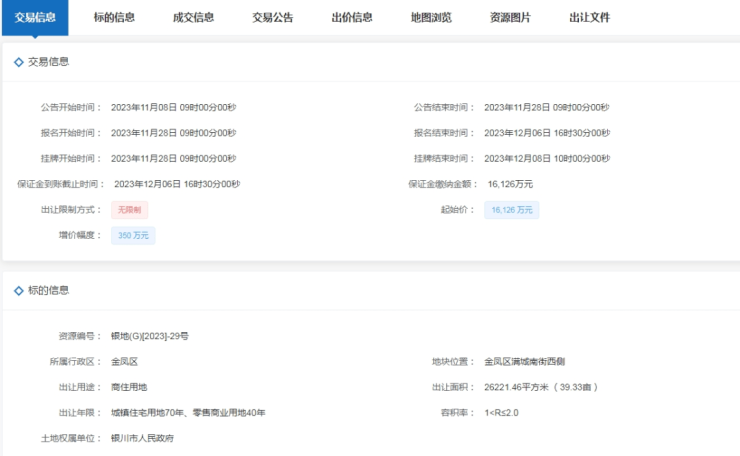Click the 银川市人民政府 land owner text
740x456 pixels.
pyautogui.click(x=143, y=439)
